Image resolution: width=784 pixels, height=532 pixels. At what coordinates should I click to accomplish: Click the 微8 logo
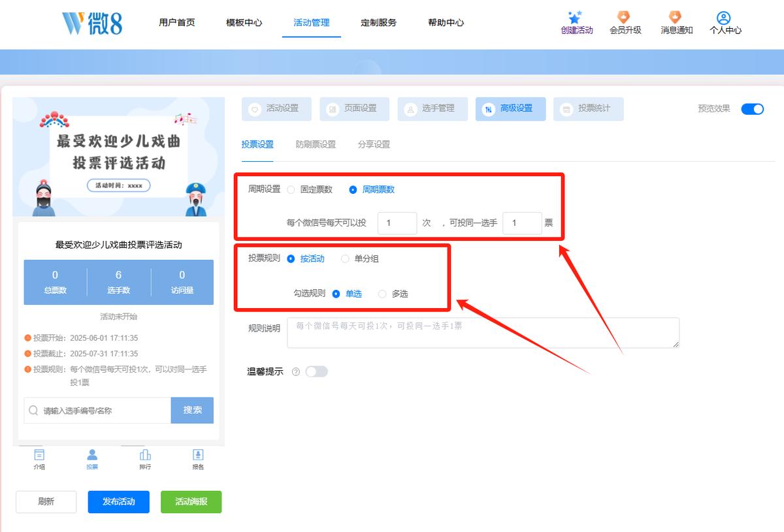click(92, 23)
